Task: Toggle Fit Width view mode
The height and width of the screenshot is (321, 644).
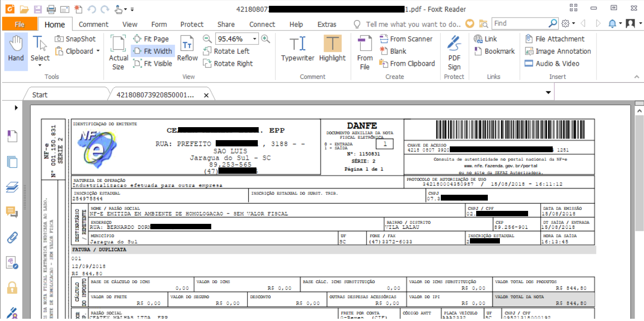Action: (153, 51)
